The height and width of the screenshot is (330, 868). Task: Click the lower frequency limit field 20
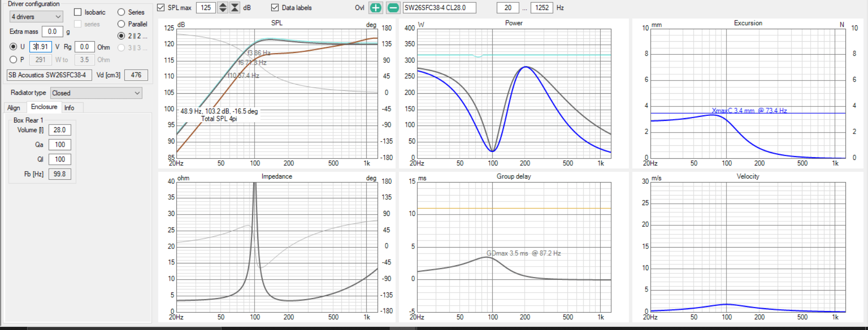(x=508, y=8)
